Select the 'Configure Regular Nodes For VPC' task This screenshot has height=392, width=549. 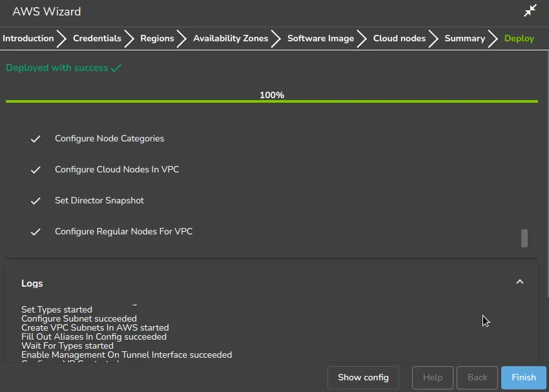(123, 231)
